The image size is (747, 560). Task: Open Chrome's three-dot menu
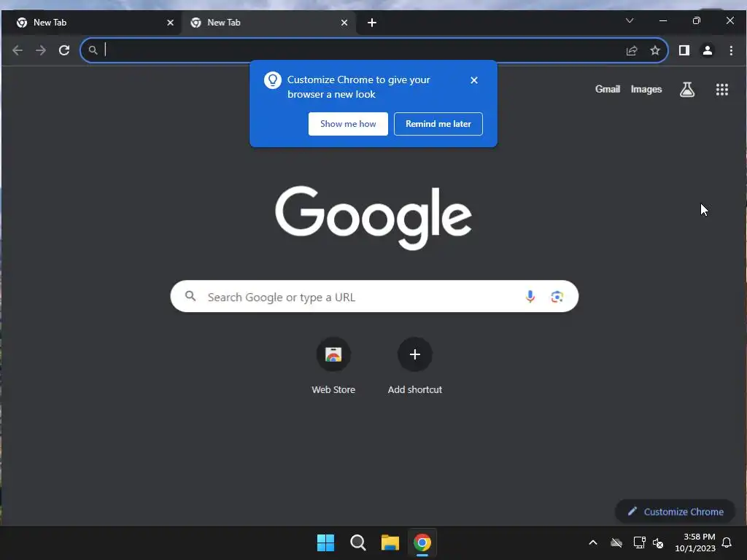click(x=731, y=50)
